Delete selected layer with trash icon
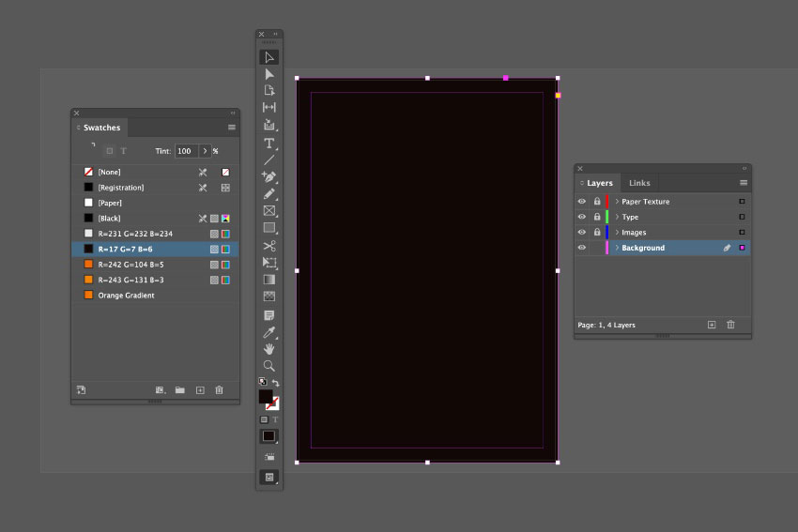798x532 pixels. pyautogui.click(x=730, y=325)
